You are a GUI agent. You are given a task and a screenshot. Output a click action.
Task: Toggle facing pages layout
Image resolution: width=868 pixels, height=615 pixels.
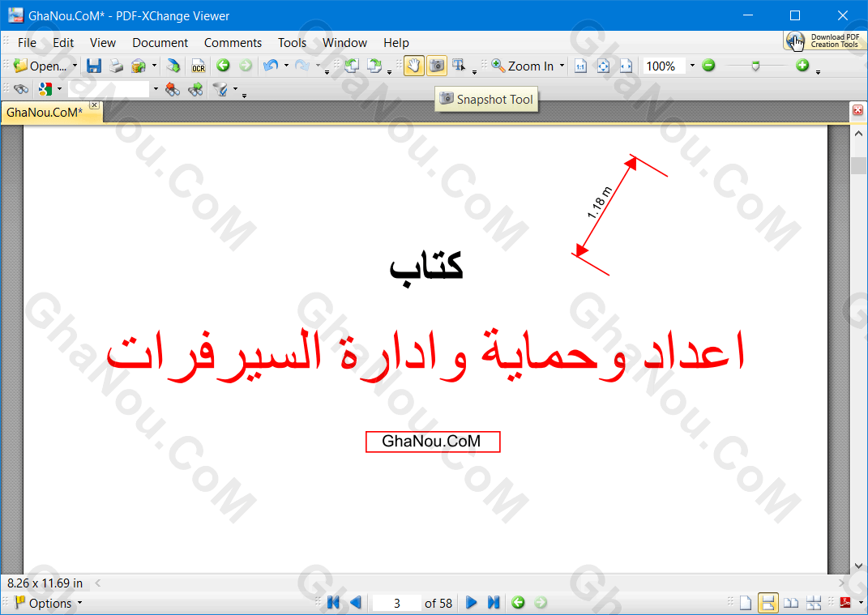click(791, 603)
